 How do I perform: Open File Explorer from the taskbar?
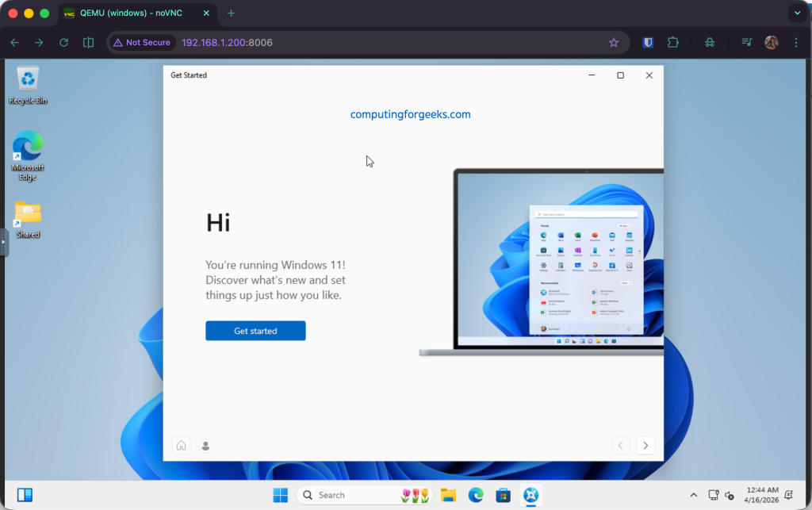448,495
